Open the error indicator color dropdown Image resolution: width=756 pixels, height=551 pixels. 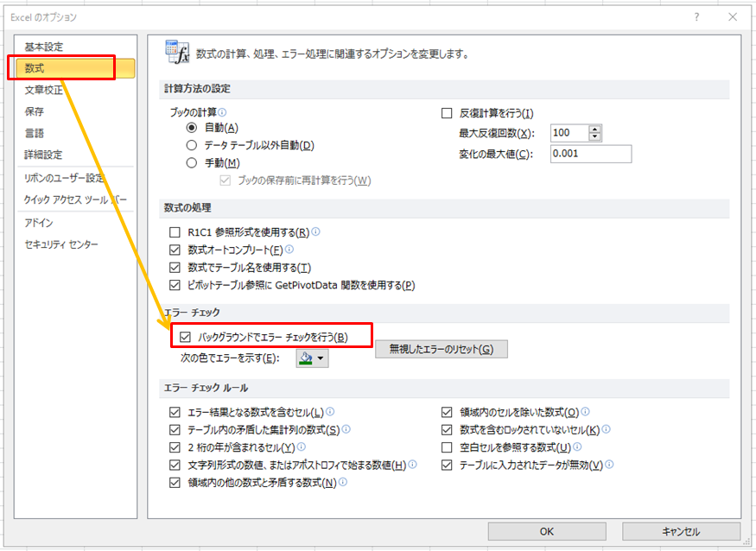312,358
